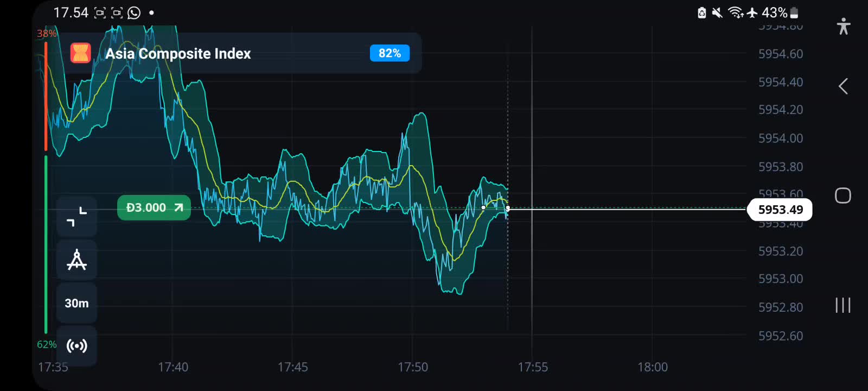Go back with Android back chevron

pyautogui.click(x=843, y=86)
